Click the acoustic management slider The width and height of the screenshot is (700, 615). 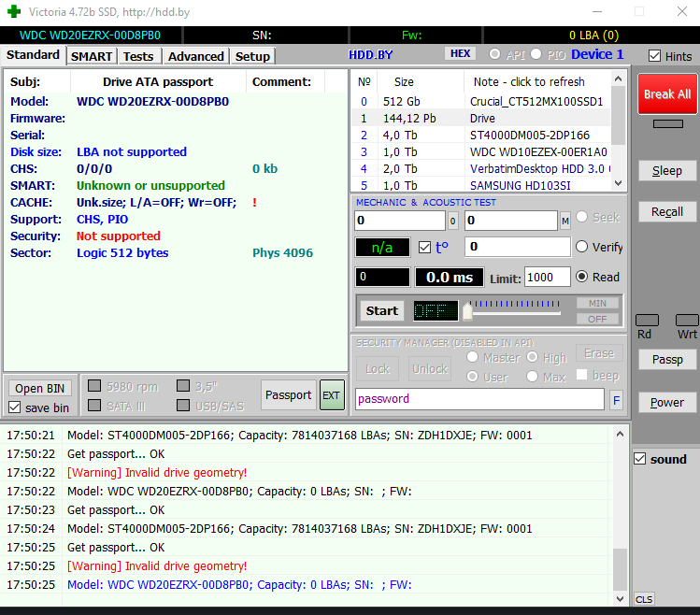(514, 310)
